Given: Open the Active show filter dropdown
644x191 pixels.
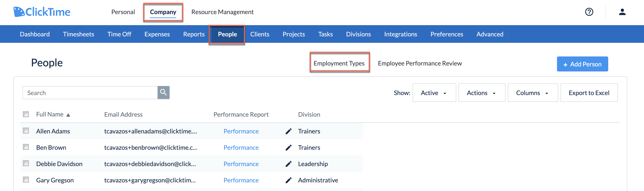Looking at the screenshot, I should [434, 93].
